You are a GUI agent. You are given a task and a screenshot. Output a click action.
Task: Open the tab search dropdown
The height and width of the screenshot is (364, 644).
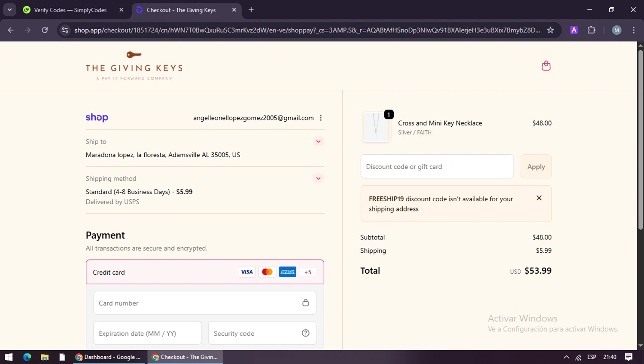click(9, 10)
